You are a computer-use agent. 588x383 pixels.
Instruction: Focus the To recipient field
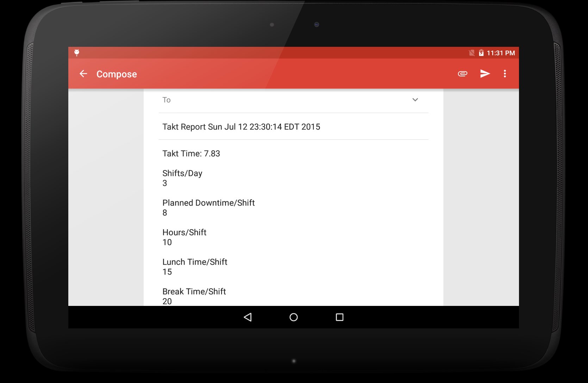(x=285, y=100)
